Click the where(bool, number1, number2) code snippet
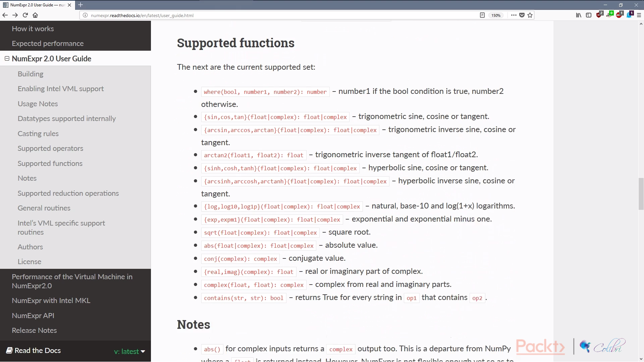 (265, 92)
